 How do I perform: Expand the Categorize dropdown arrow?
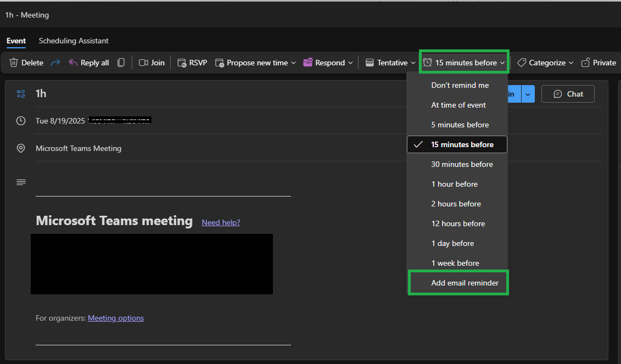click(571, 63)
